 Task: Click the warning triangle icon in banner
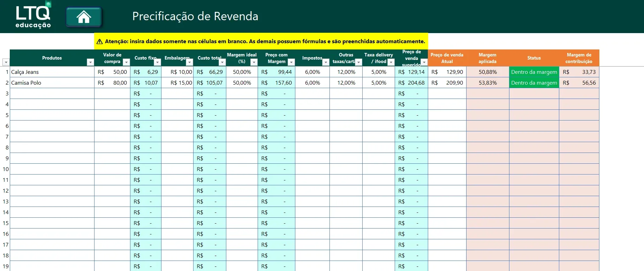99,41
